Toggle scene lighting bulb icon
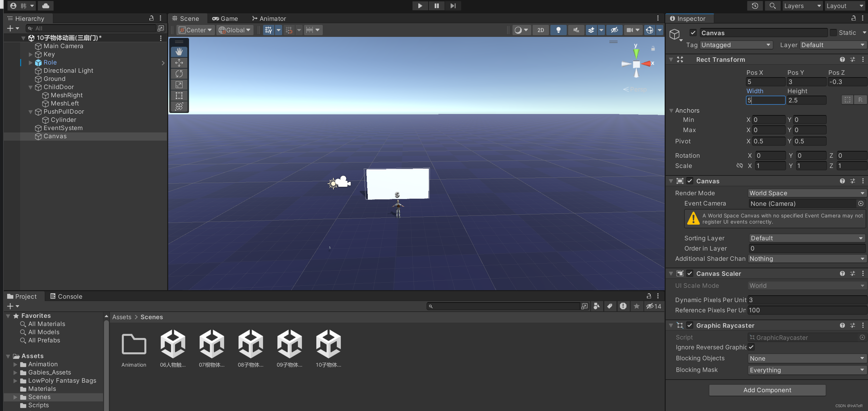 (x=558, y=30)
